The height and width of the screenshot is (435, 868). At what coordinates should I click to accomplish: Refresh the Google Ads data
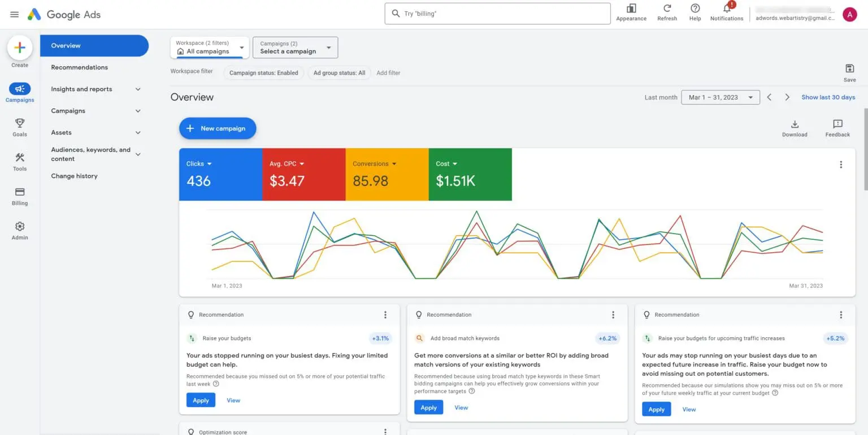point(667,12)
